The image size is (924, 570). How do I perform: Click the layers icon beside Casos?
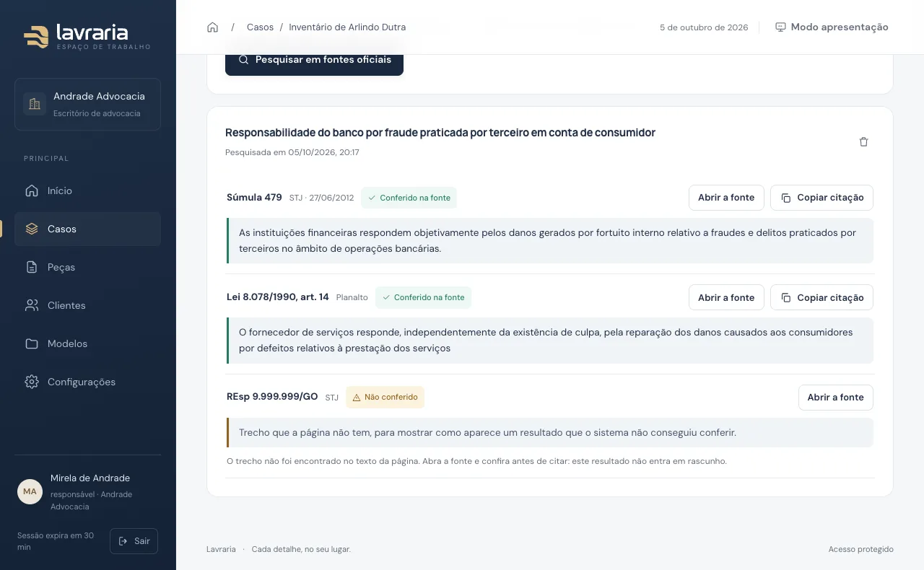coord(32,229)
